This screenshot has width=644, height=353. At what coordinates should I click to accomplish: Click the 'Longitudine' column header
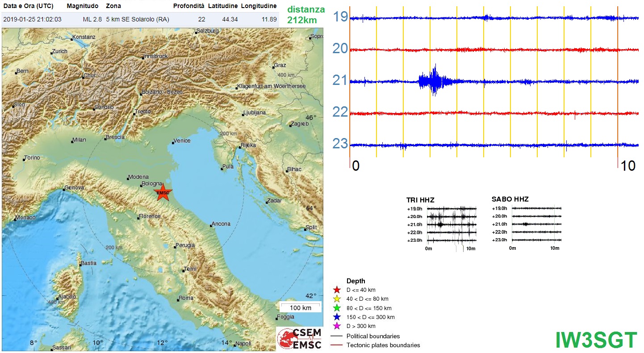259,6
